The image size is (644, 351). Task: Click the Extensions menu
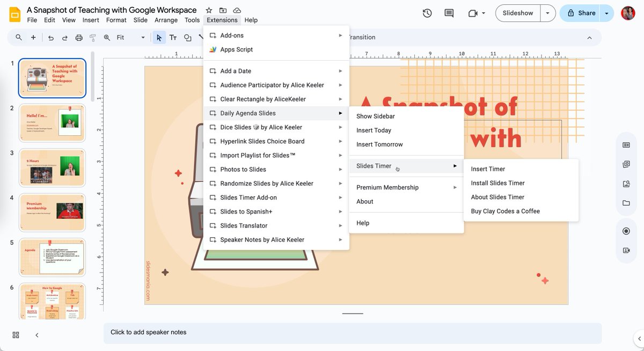222,20
